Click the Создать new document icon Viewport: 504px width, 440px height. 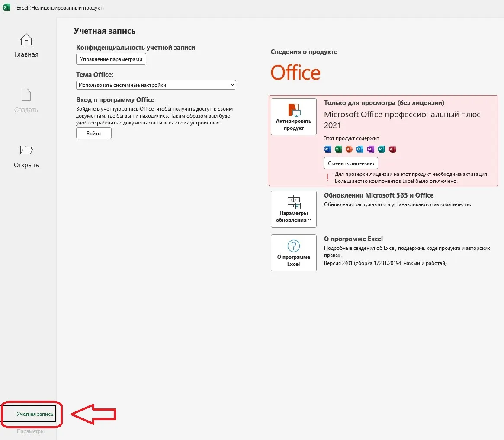coord(26,95)
